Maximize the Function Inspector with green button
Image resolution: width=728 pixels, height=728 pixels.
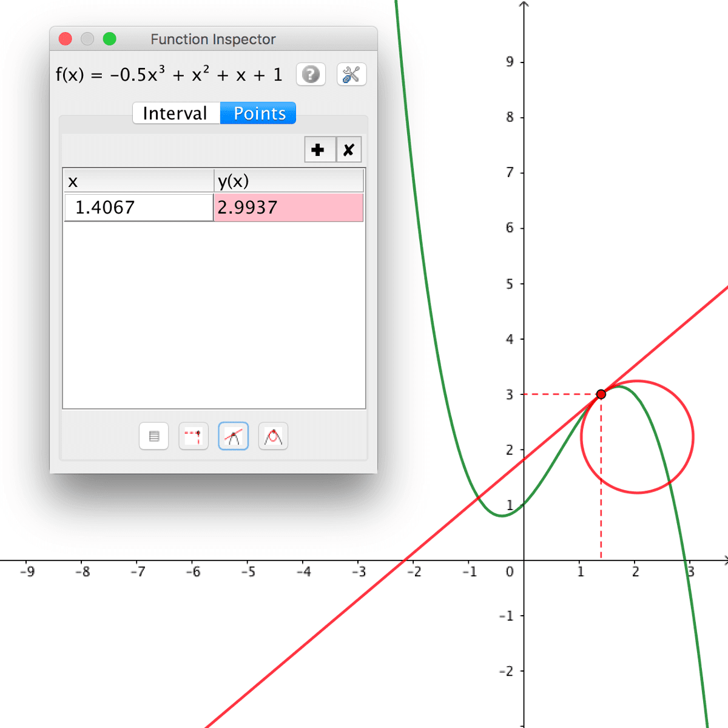110,39
